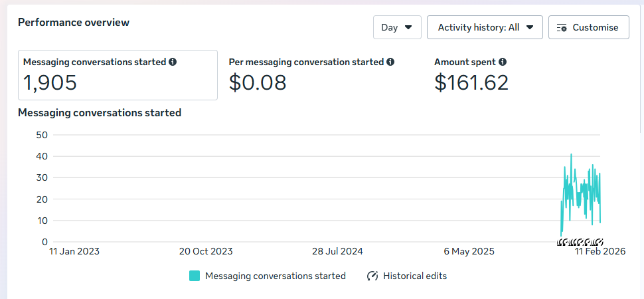Expand the Activity history: All dropdown
This screenshot has height=299, width=644.
(x=485, y=28)
